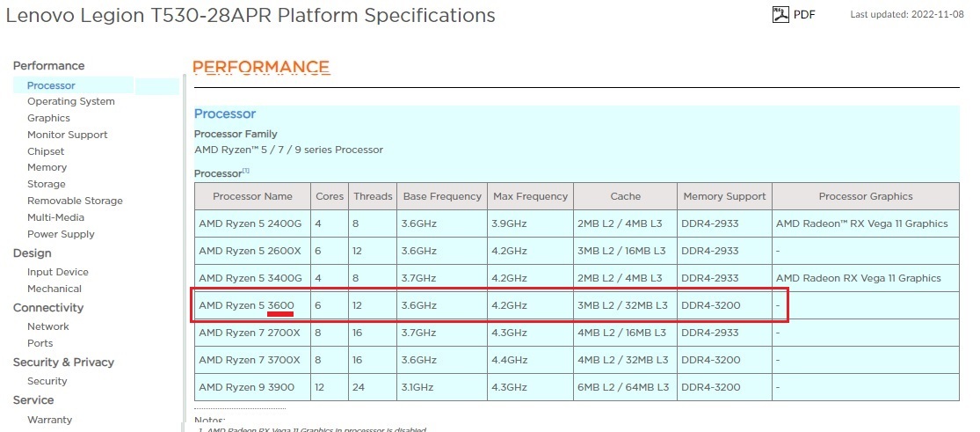Click the 3.1GHz base frequency cell
This screenshot has width=980, height=432.
(x=442, y=387)
